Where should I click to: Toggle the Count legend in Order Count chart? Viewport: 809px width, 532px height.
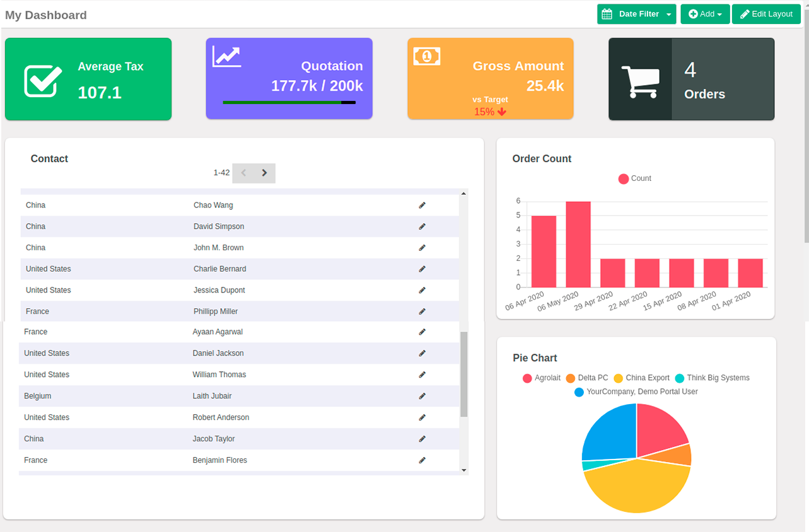tap(634, 178)
